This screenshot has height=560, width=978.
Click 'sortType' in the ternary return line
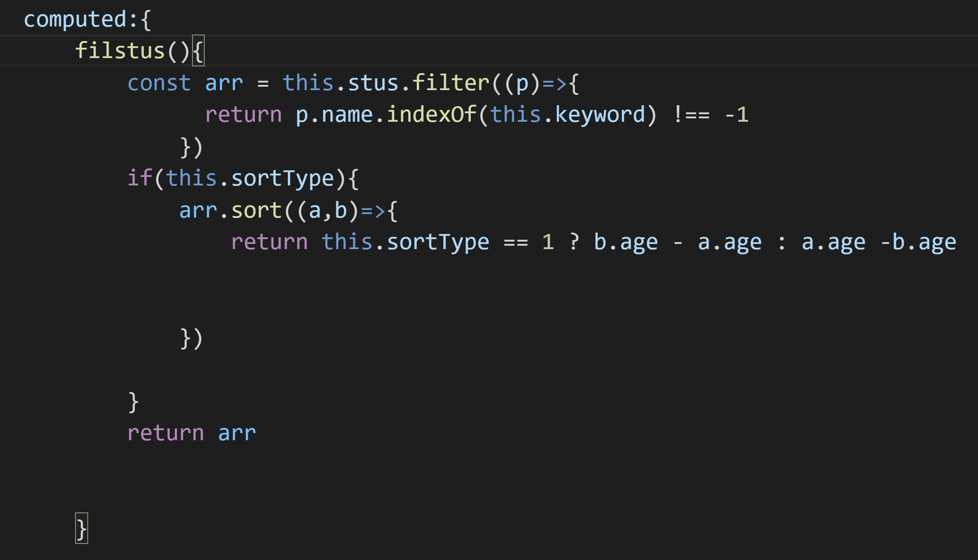[x=438, y=242]
